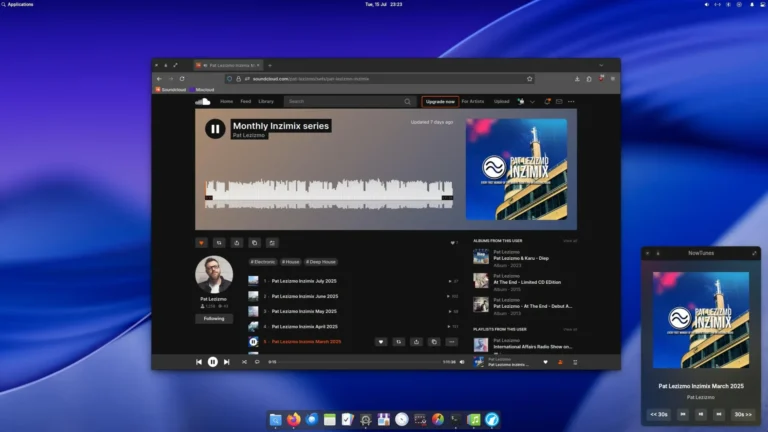Screen dimensions: 768x432
Task: Play Pat Lezizmo Inzimix May 2025
Action: 304,312
